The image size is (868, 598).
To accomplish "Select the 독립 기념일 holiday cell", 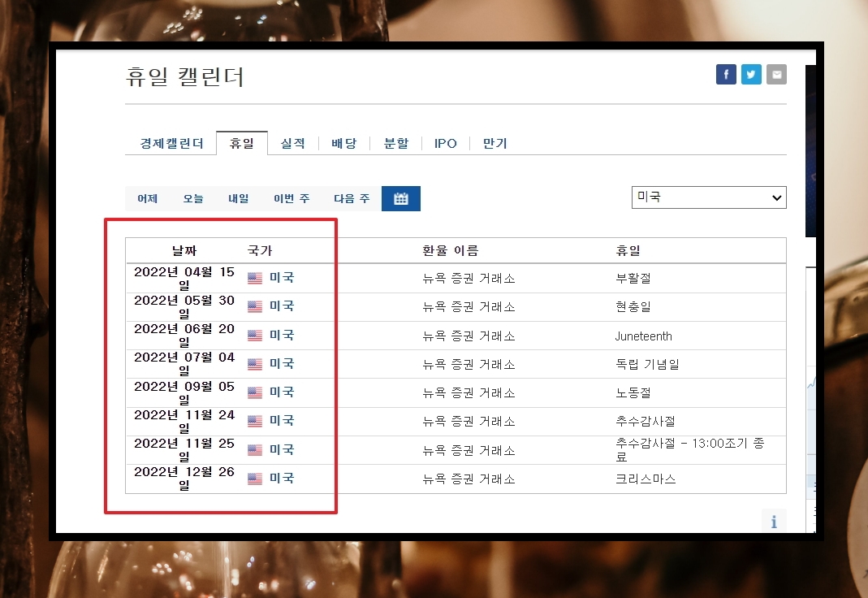I will tap(648, 364).
